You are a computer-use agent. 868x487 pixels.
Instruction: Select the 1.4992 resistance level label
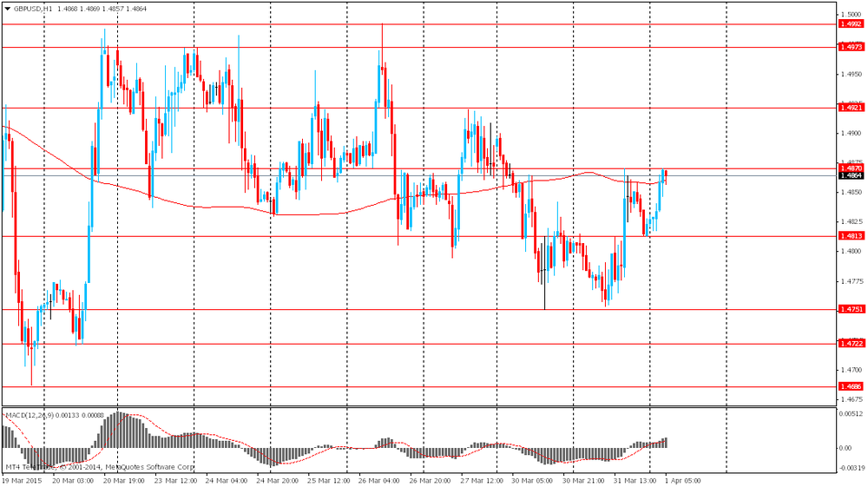[x=851, y=24]
